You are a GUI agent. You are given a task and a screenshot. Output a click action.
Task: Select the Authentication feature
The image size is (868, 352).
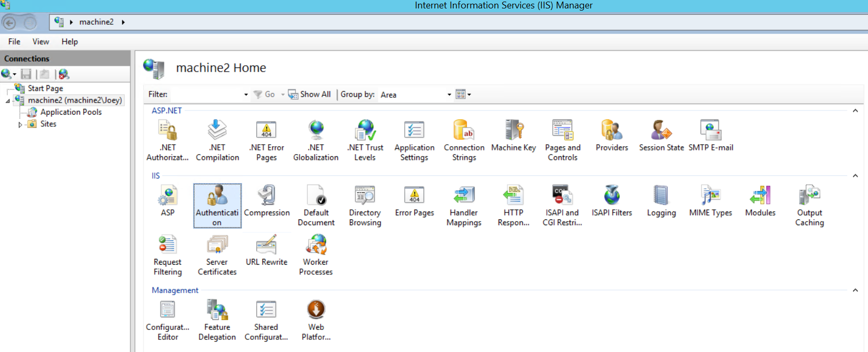[217, 206]
